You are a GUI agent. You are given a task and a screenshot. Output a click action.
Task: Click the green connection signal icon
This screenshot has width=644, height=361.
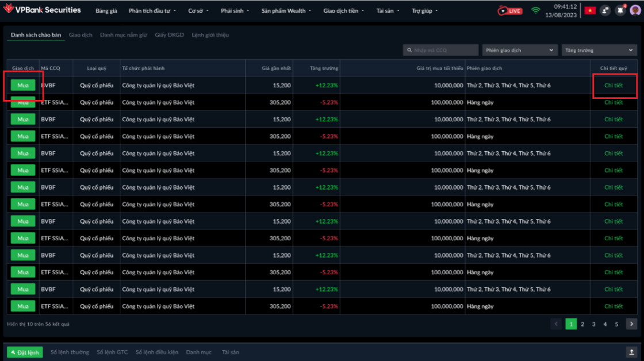(536, 10)
